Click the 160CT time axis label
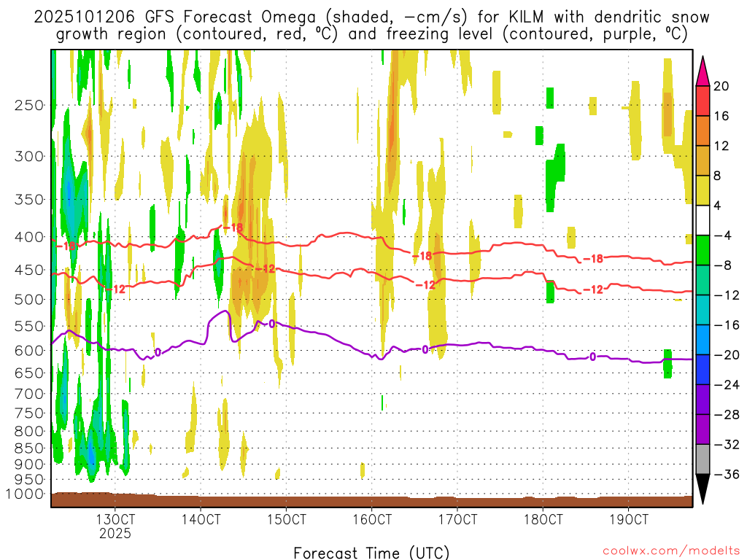Viewport: 747px width, 560px height. [x=372, y=519]
